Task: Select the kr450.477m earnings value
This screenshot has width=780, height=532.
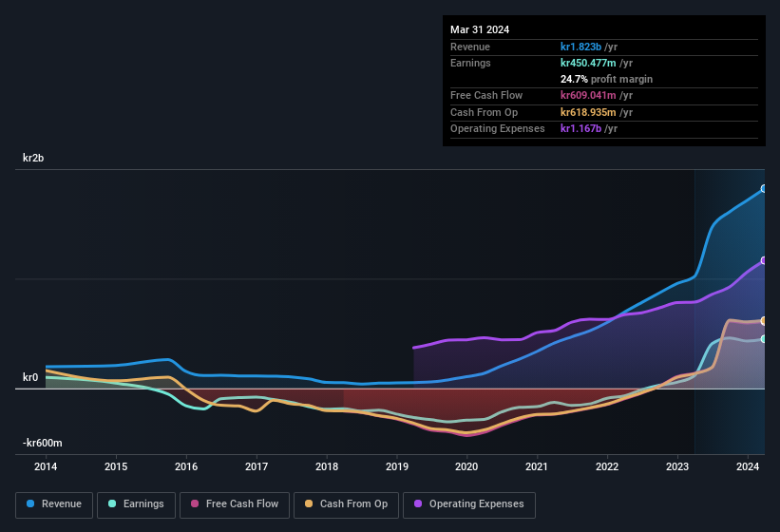Action: click(x=588, y=63)
